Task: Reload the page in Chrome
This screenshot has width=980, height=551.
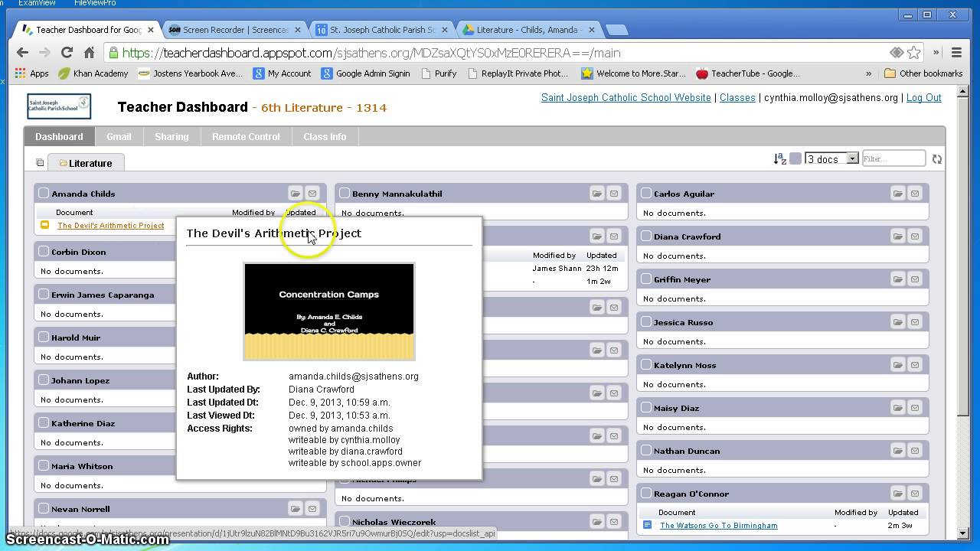Action: pos(67,53)
